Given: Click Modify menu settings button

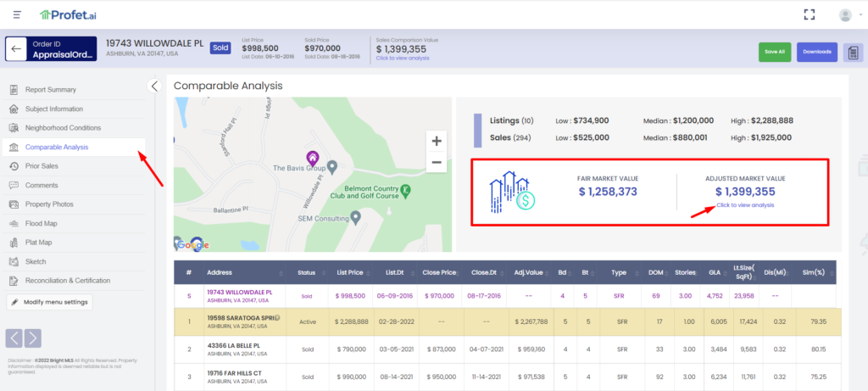Looking at the screenshot, I should [49, 302].
